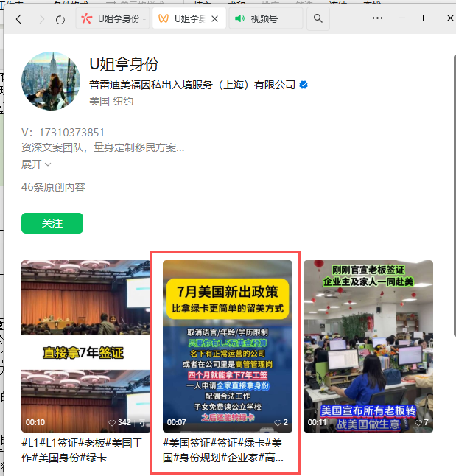Click the pin icon on the 00:10 video

[141, 422]
